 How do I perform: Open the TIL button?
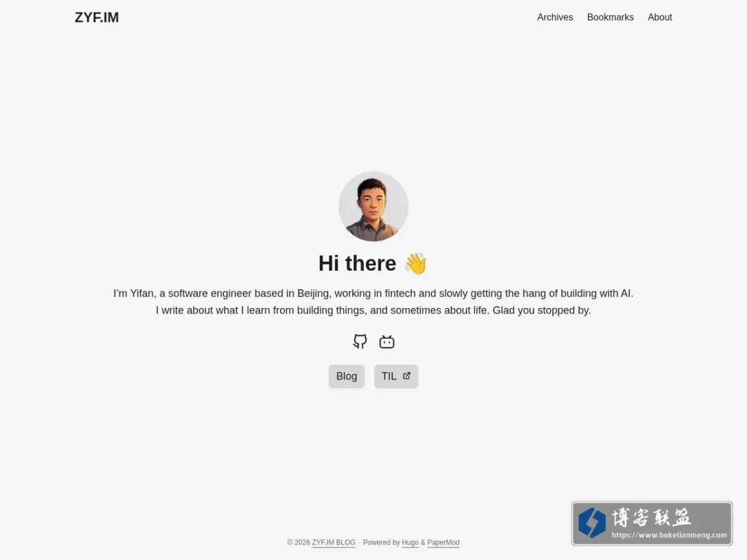[x=396, y=376]
